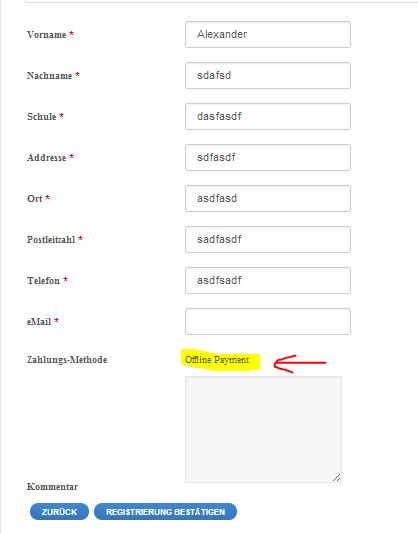
Task: Click the highlighted Offline Payment text
Action: [217, 360]
